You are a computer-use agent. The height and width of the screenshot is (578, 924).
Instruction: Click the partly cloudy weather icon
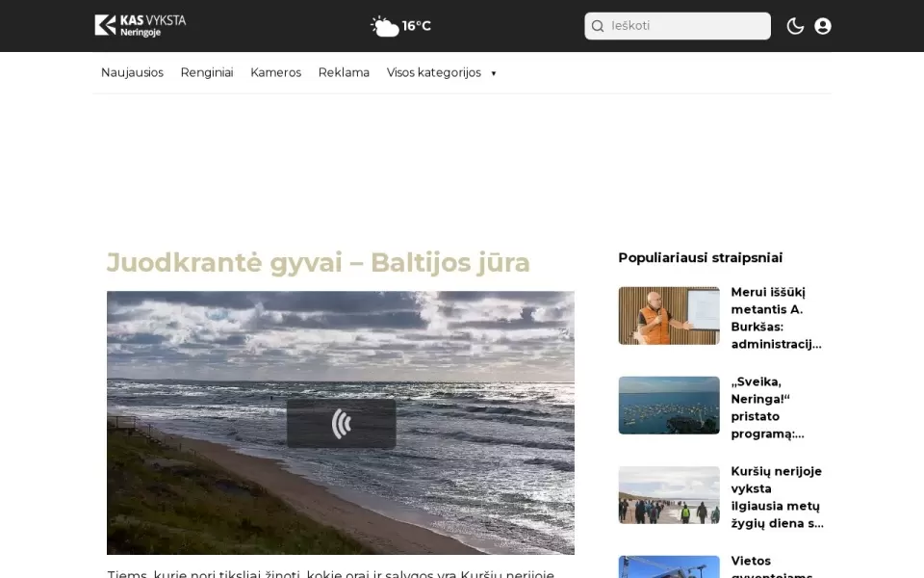point(385,27)
